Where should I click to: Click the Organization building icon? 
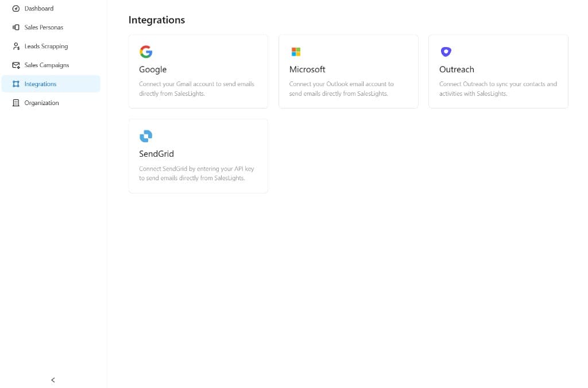16,103
